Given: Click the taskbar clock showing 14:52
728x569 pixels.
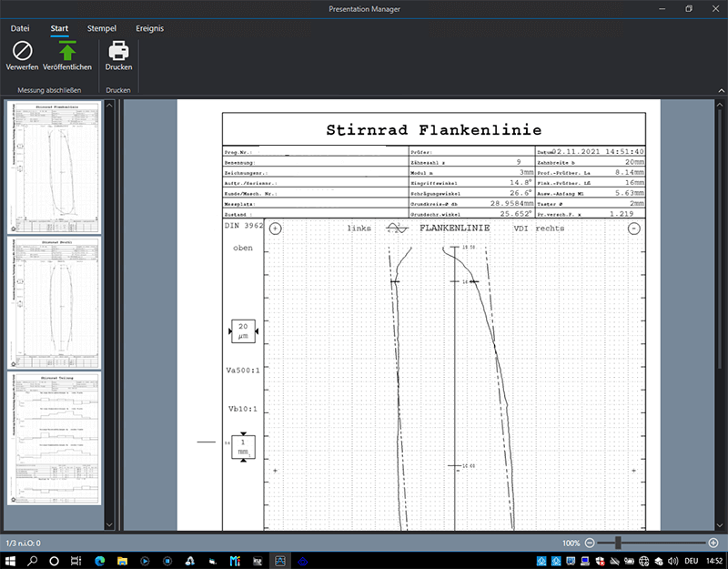Looking at the screenshot, I should coord(714,561).
